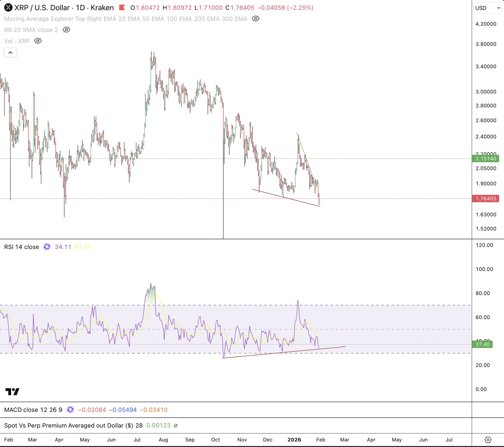This screenshot has width=504, height=447.
Task: Show the BB 20 SMA indicator
Action: click(x=66, y=30)
